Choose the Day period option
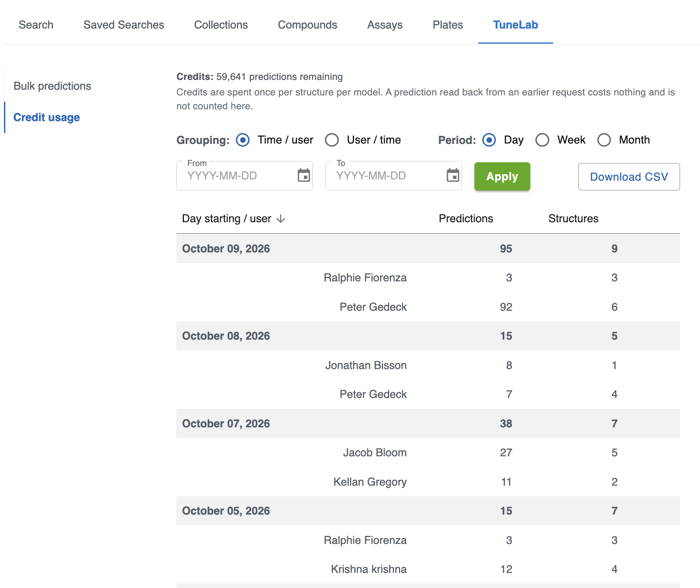This screenshot has width=700, height=588. (x=489, y=140)
